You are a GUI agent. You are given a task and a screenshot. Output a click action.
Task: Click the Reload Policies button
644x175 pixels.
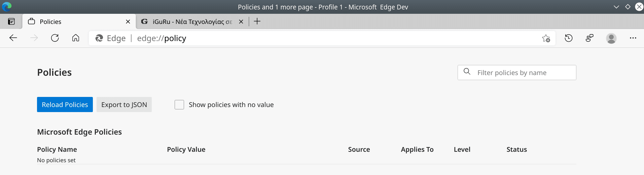[65, 105]
